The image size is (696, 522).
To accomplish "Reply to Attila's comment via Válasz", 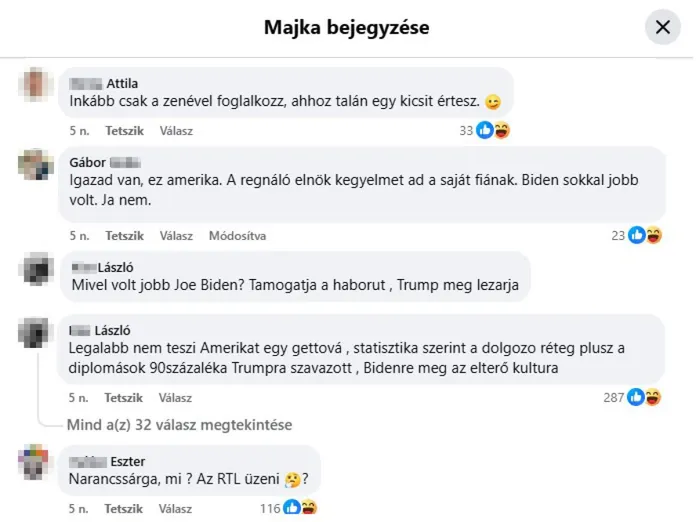I will [x=176, y=131].
